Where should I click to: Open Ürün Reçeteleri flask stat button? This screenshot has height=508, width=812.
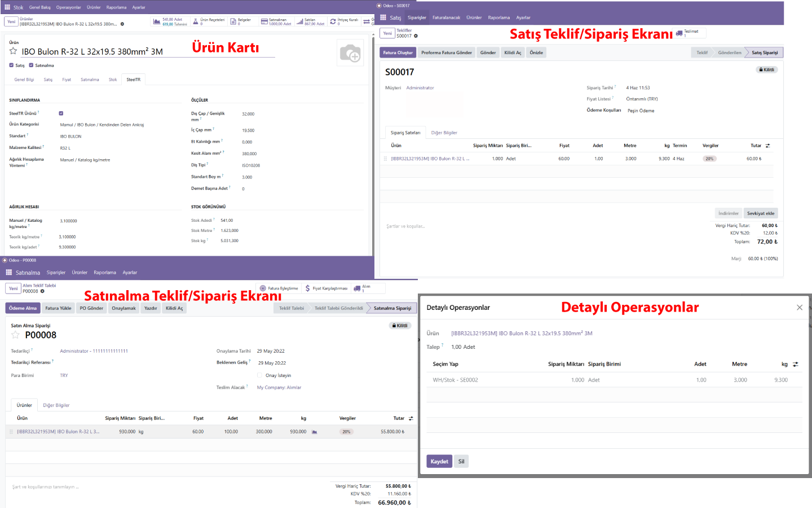point(209,21)
